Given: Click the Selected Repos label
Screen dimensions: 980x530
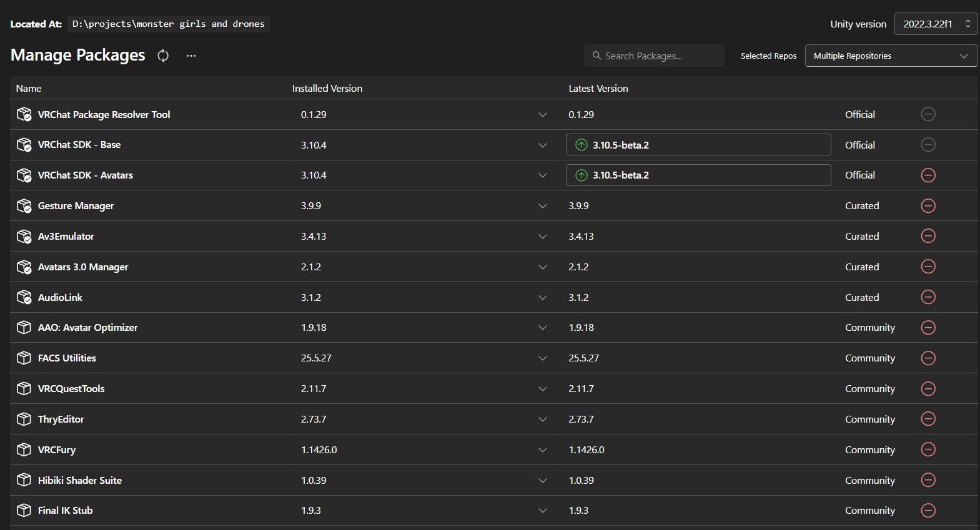Looking at the screenshot, I should pos(769,56).
